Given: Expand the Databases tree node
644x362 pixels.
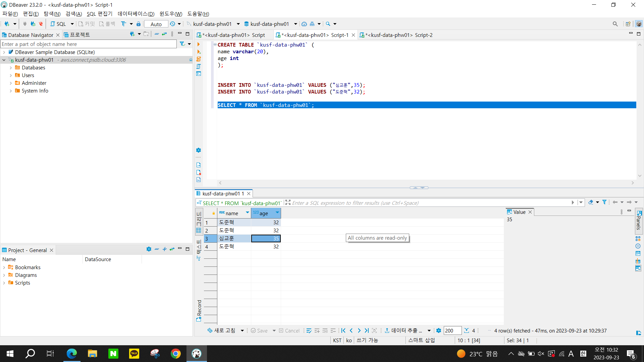Looking at the screenshot, I should (10, 67).
